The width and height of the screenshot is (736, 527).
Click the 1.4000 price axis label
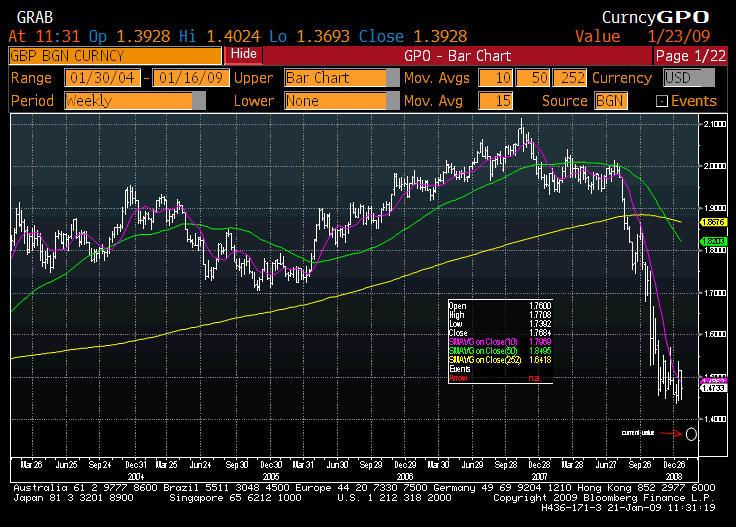click(715, 419)
